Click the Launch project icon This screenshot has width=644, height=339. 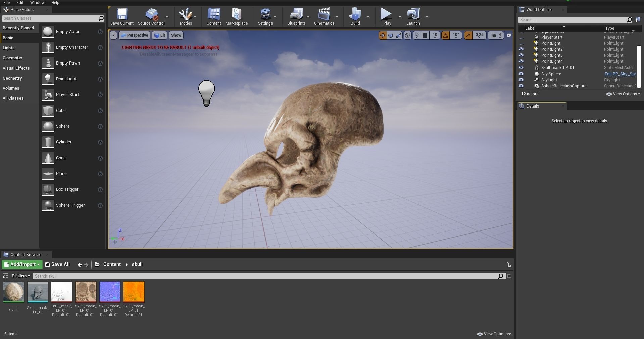coord(413,14)
